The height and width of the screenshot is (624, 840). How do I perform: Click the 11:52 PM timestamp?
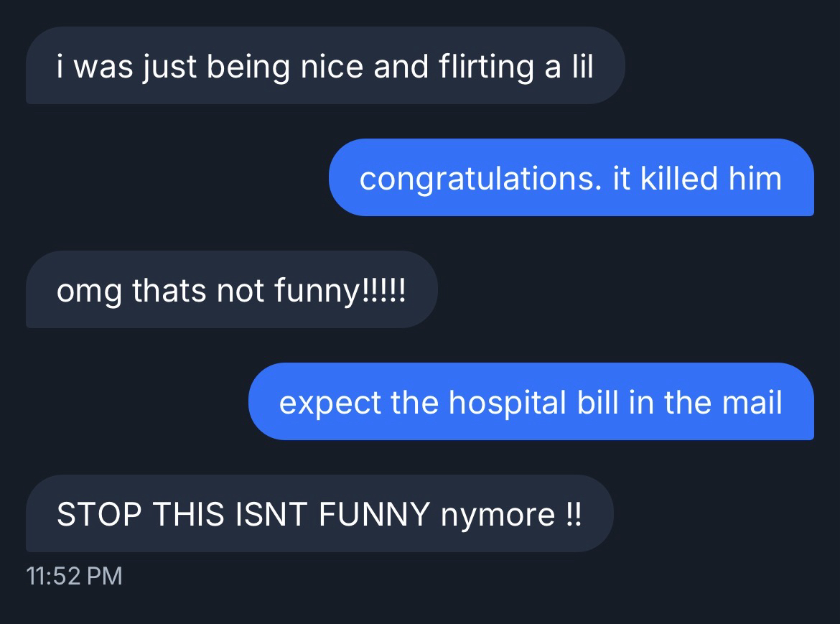(74, 575)
